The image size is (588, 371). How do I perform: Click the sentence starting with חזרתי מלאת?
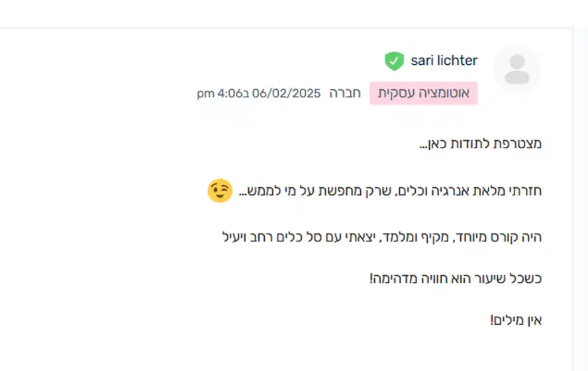coord(390,191)
